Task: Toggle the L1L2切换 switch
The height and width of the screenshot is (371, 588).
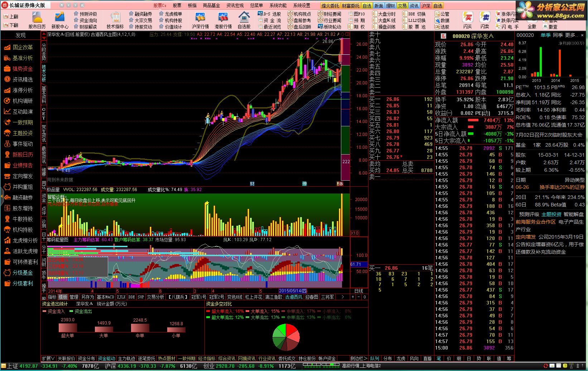Action: [x=414, y=20]
